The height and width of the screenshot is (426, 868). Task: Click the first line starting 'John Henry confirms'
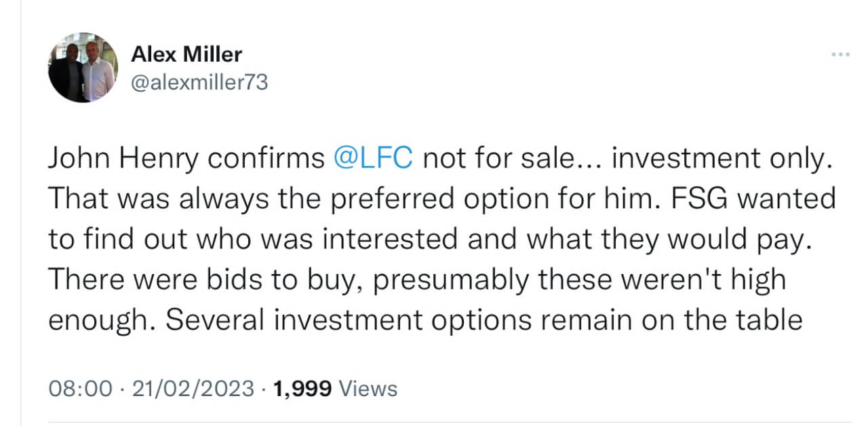(x=441, y=157)
